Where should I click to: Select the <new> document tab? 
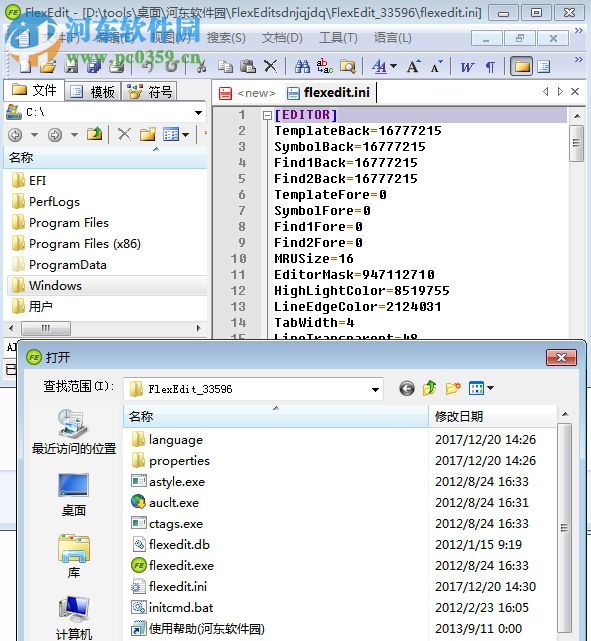click(247, 93)
